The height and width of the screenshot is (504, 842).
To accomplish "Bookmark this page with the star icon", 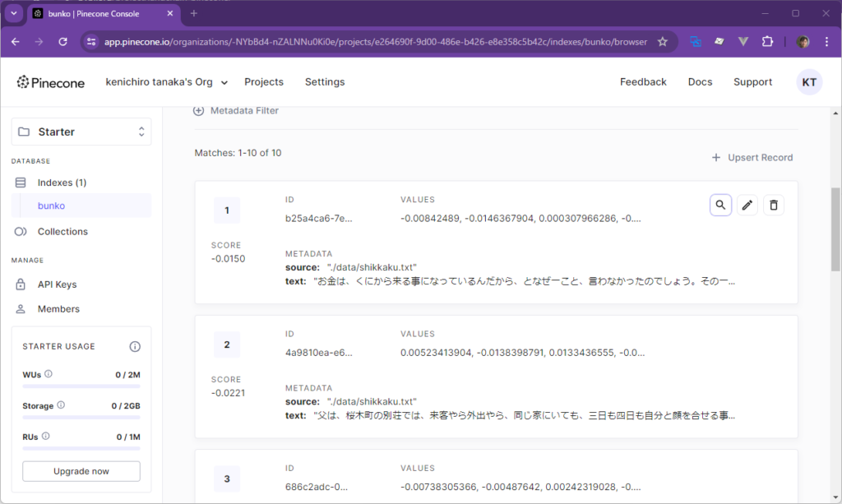I will [663, 42].
